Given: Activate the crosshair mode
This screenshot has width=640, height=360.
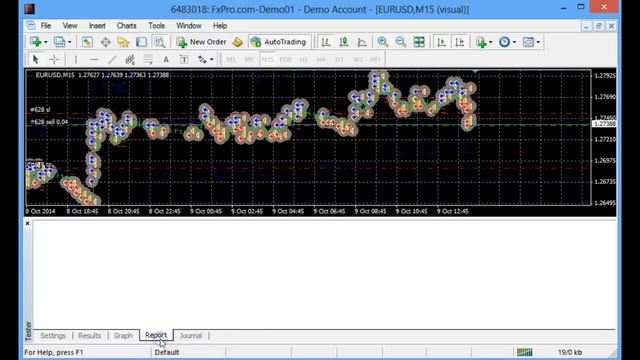Looking at the screenshot, I should coord(54,60).
